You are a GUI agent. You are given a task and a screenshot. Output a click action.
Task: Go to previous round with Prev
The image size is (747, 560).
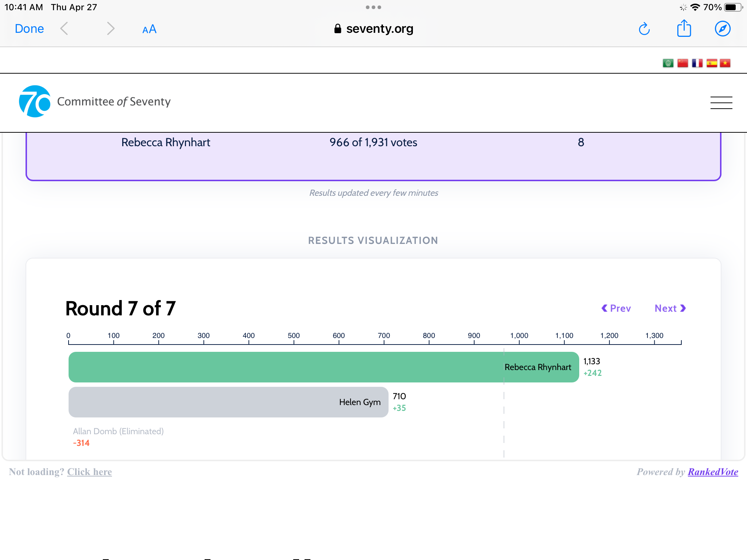click(x=616, y=308)
